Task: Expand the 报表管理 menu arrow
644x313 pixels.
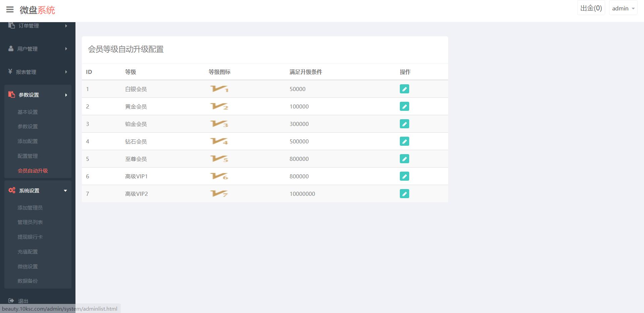Action: pyautogui.click(x=66, y=72)
